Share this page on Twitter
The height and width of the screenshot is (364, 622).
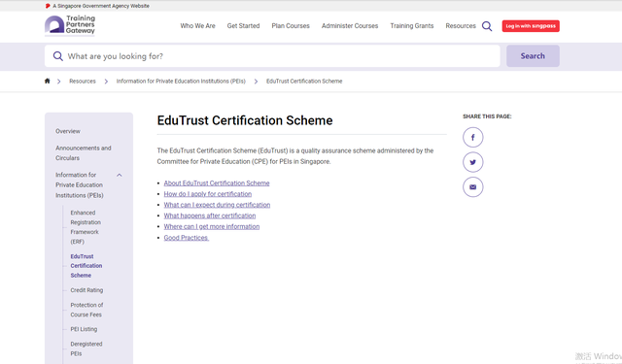click(473, 162)
